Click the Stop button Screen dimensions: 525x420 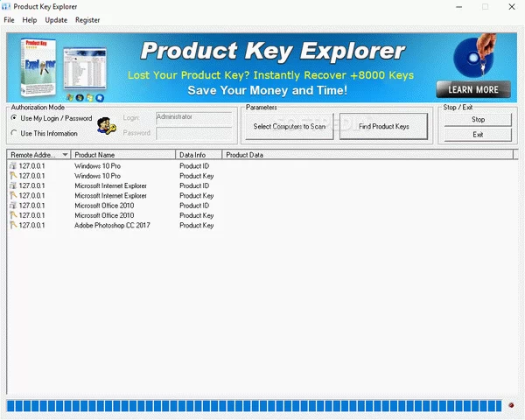(478, 119)
